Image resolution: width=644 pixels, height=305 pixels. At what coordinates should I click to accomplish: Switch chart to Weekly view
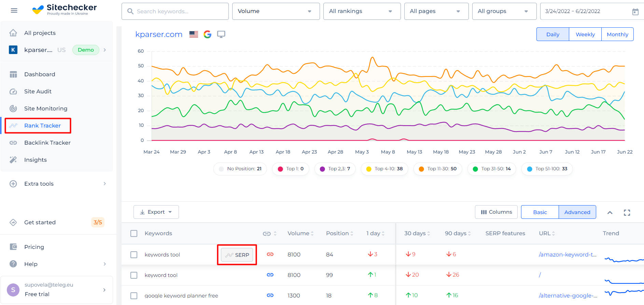pyautogui.click(x=585, y=34)
